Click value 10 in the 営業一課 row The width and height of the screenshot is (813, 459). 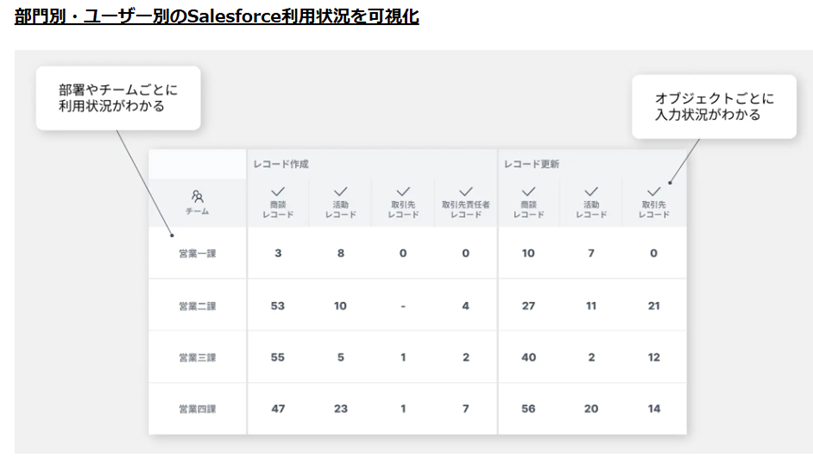[x=528, y=253]
